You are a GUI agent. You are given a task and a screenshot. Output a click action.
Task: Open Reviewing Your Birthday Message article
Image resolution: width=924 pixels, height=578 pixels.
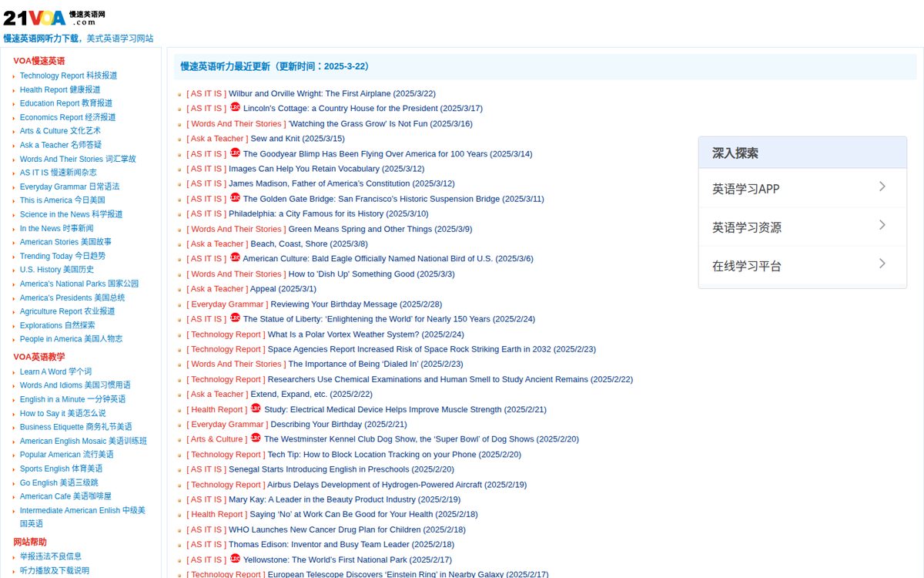tap(357, 304)
